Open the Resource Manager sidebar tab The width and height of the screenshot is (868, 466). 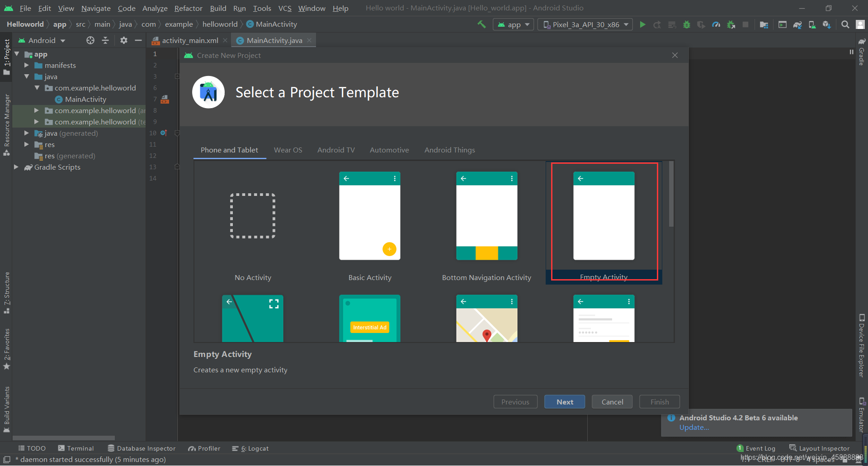pos(6,125)
